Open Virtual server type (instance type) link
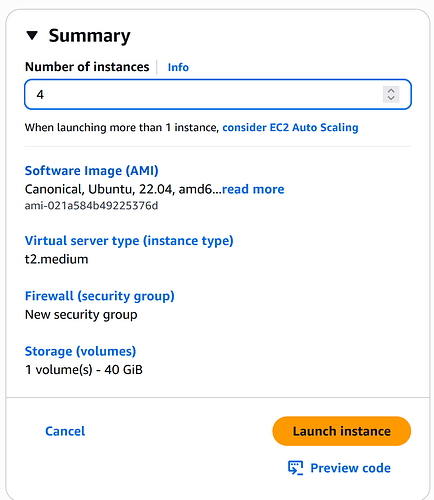Image resolution: width=434 pixels, height=500 pixels. pyautogui.click(x=129, y=241)
